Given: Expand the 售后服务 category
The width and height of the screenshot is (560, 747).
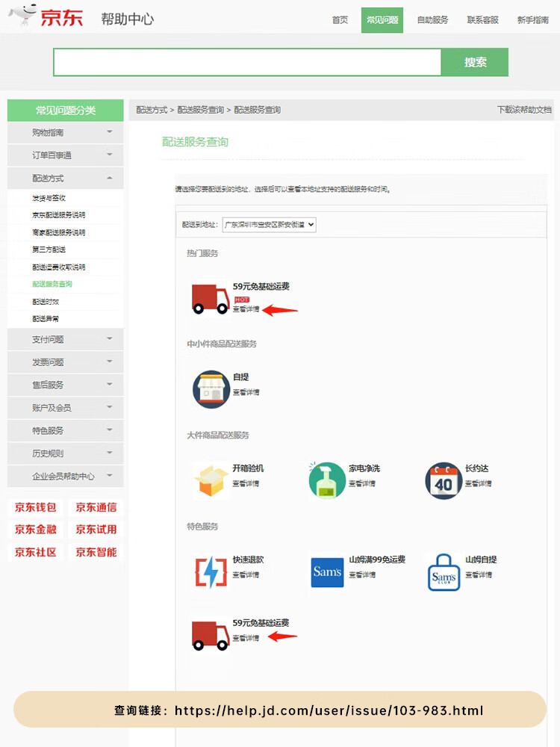Looking at the screenshot, I should (65, 385).
